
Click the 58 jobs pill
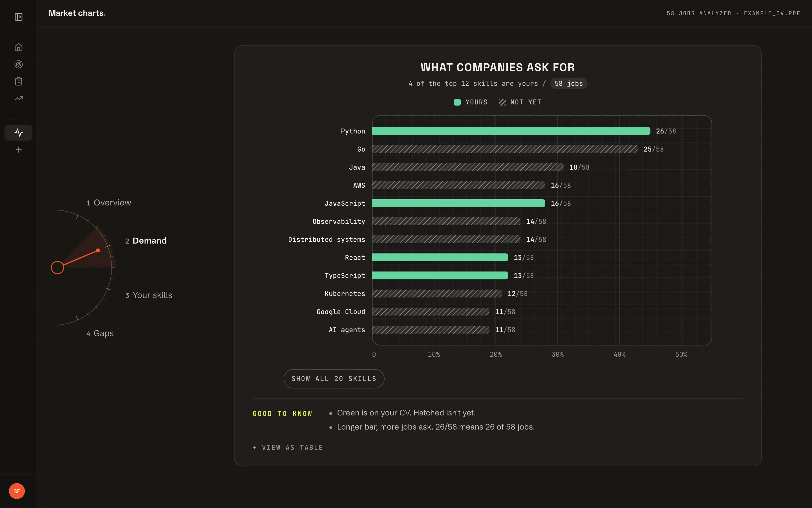pyautogui.click(x=569, y=84)
